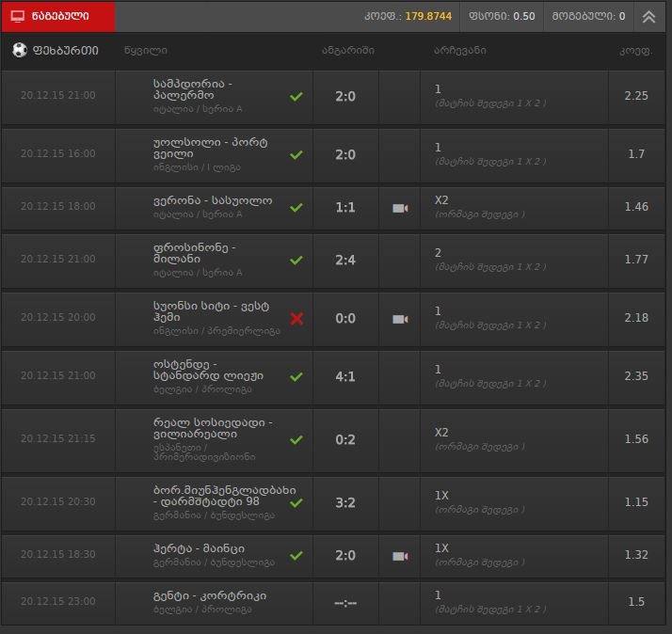Select match სუონსი სიტი - ვესტ ჰემი
The width and height of the screenshot is (672, 634).
tap(211, 311)
